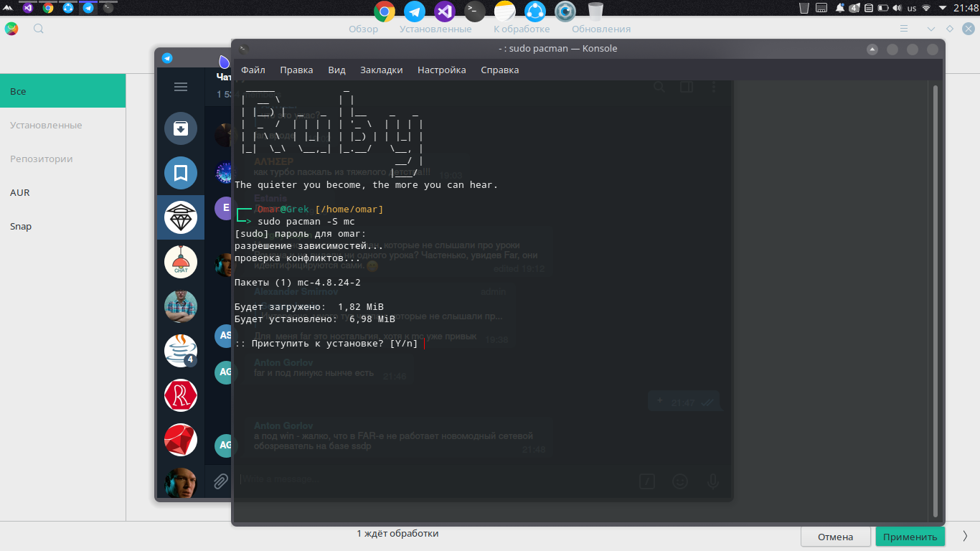Open Konsole's Вид menu
The width and height of the screenshot is (980, 551).
pyautogui.click(x=337, y=70)
